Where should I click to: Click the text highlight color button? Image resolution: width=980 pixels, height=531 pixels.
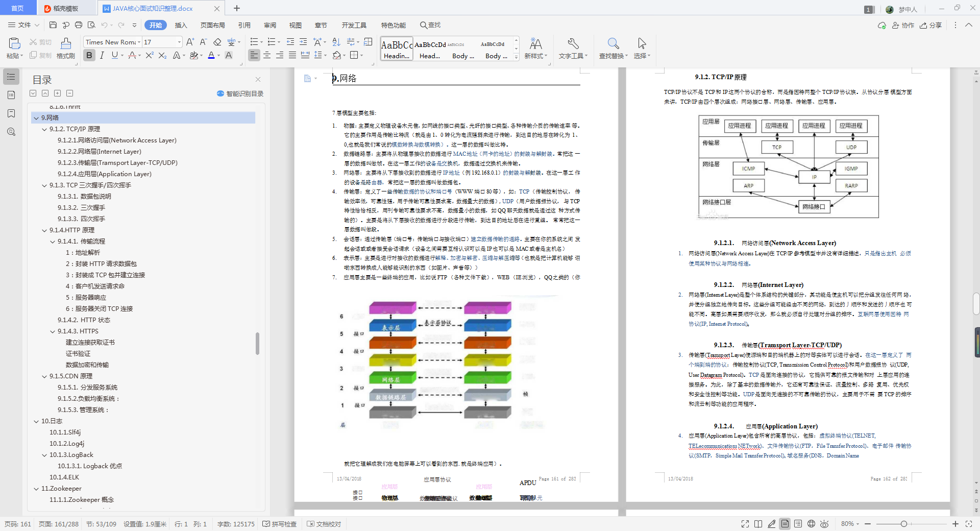(194, 55)
